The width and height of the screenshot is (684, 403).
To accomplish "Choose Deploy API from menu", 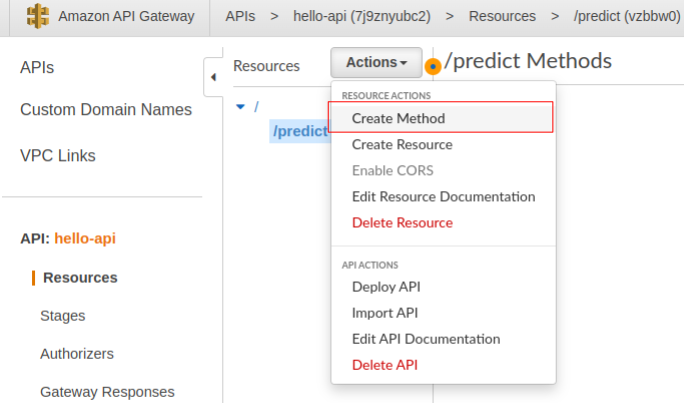I will 443,287.
